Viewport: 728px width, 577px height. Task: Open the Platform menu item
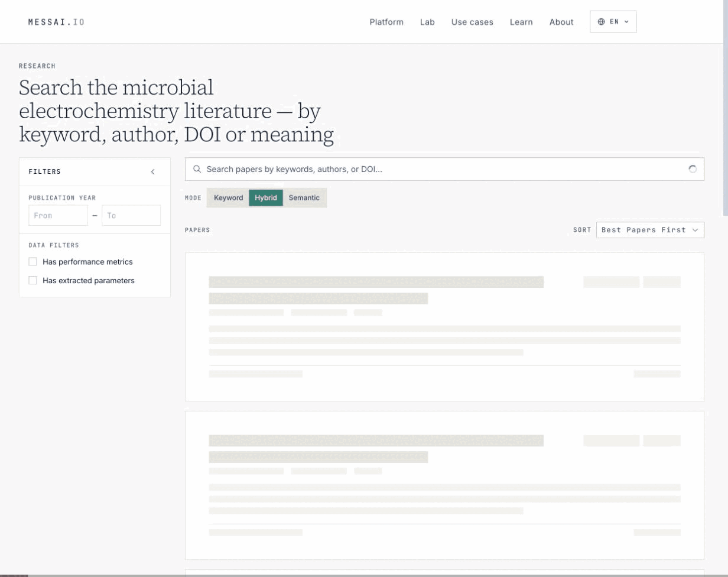coord(386,22)
